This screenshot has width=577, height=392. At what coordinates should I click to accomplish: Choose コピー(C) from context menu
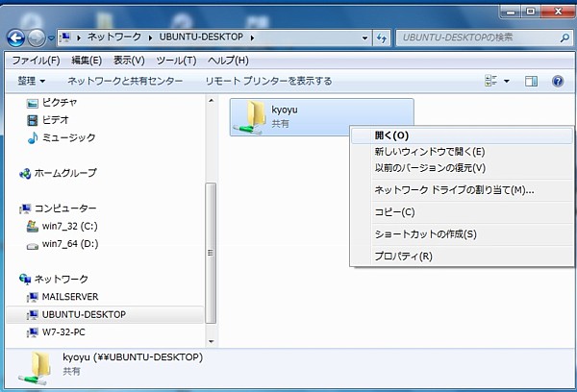[x=462, y=212]
